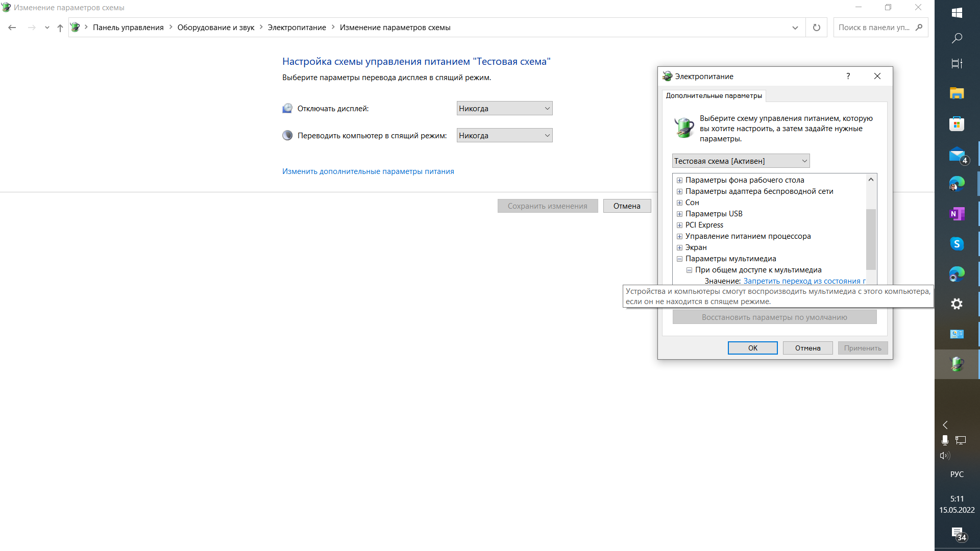Click the Refresh address bar icon
This screenshot has width=980, height=551.
click(816, 28)
